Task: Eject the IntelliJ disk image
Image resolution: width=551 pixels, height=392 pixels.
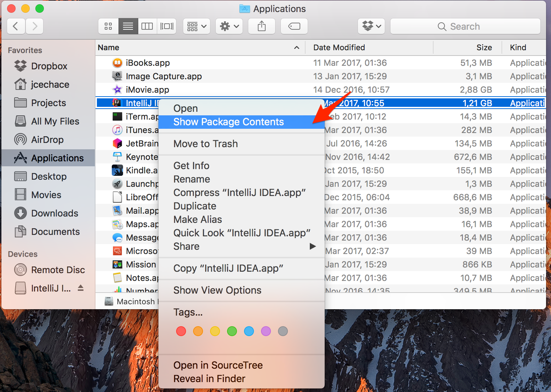Action: 81,288
